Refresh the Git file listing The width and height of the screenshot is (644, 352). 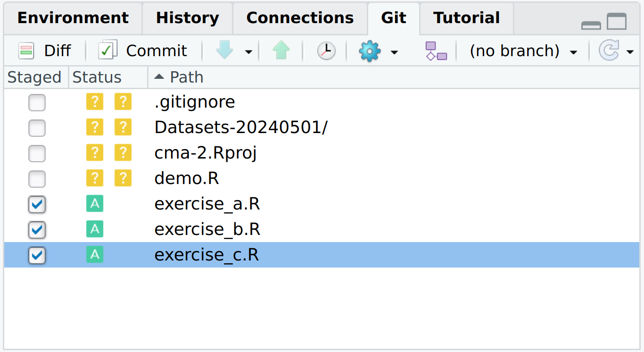609,50
